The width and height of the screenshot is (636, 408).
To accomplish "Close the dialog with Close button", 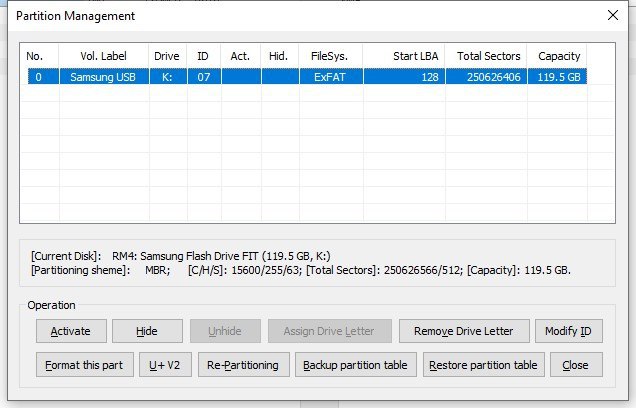I will [576, 365].
